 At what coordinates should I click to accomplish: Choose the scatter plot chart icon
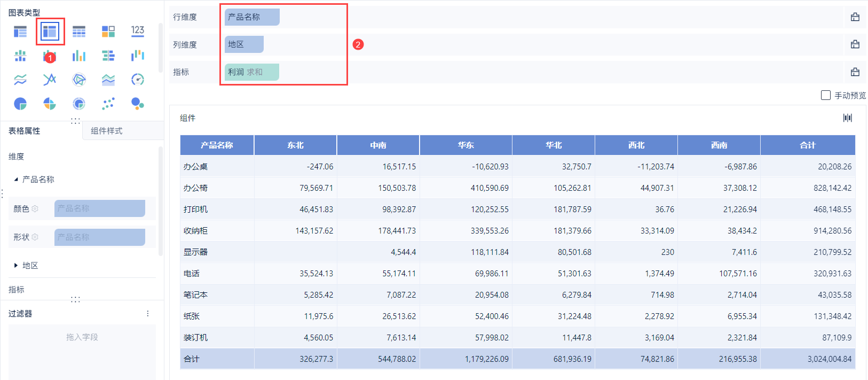pos(108,104)
